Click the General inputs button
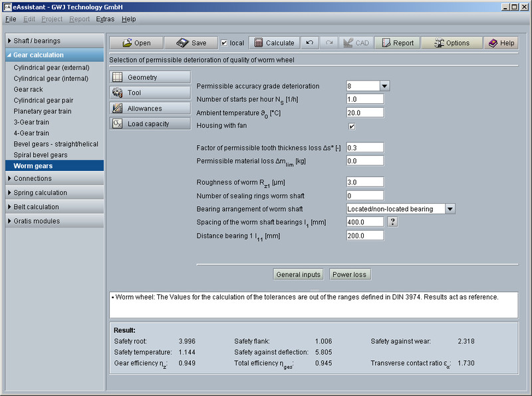 tap(299, 274)
